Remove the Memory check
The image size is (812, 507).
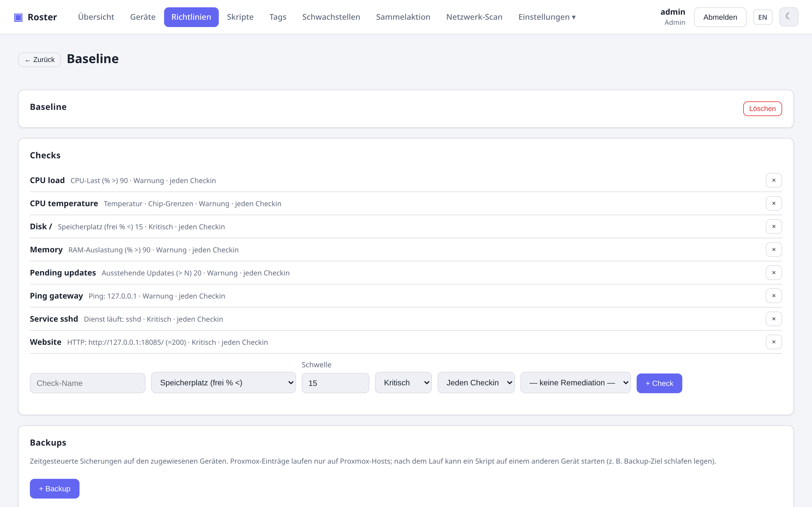pos(774,250)
